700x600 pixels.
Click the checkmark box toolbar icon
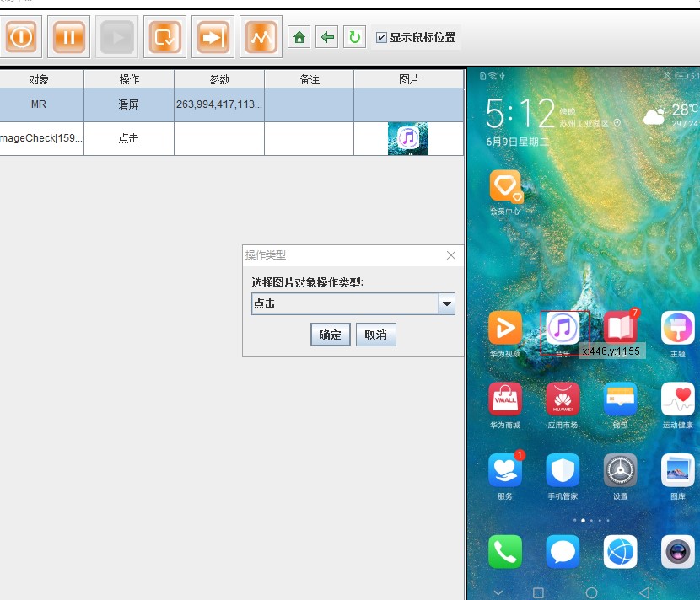click(x=164, y=37)
